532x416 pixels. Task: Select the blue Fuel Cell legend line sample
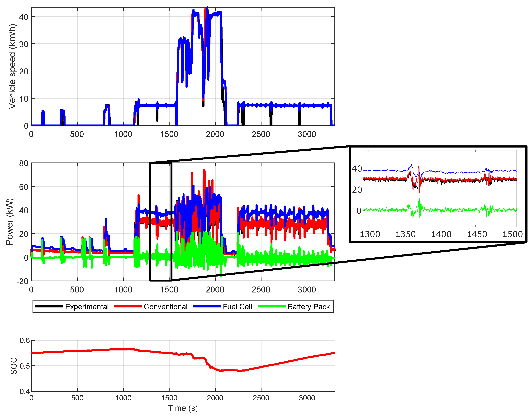[x=207, y=307]
